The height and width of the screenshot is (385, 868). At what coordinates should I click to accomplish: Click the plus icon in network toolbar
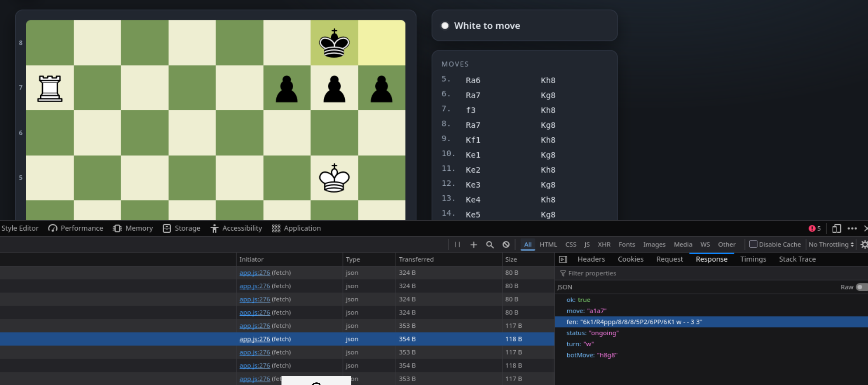coord(473,245)
